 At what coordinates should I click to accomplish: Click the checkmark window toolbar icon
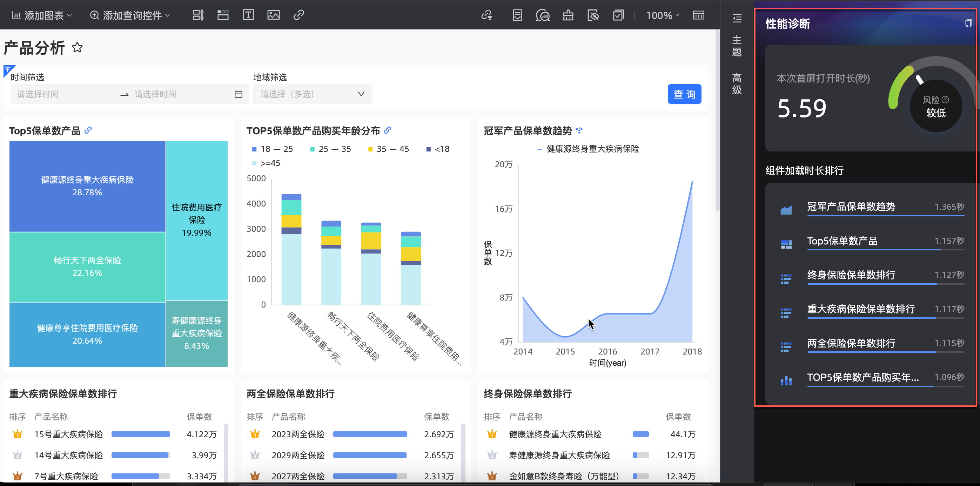coord(619,15)
